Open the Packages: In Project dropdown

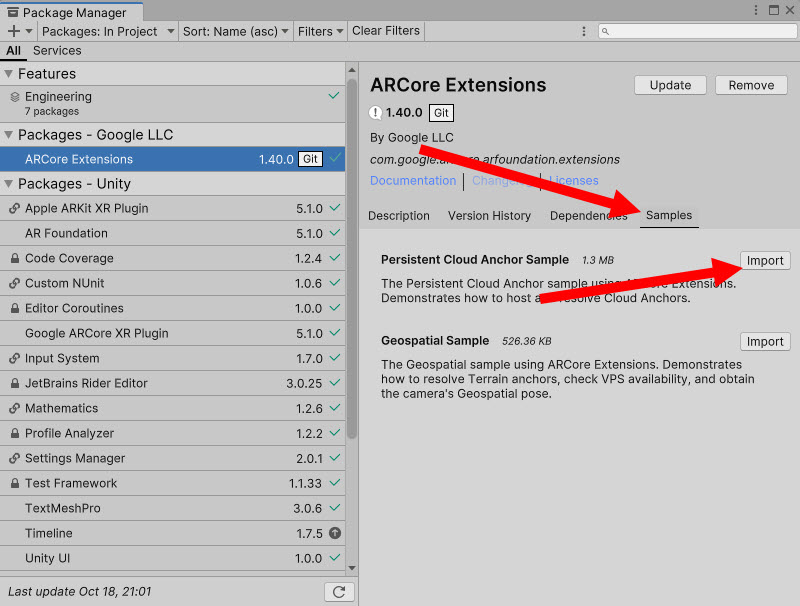click(x=108, y=32)
